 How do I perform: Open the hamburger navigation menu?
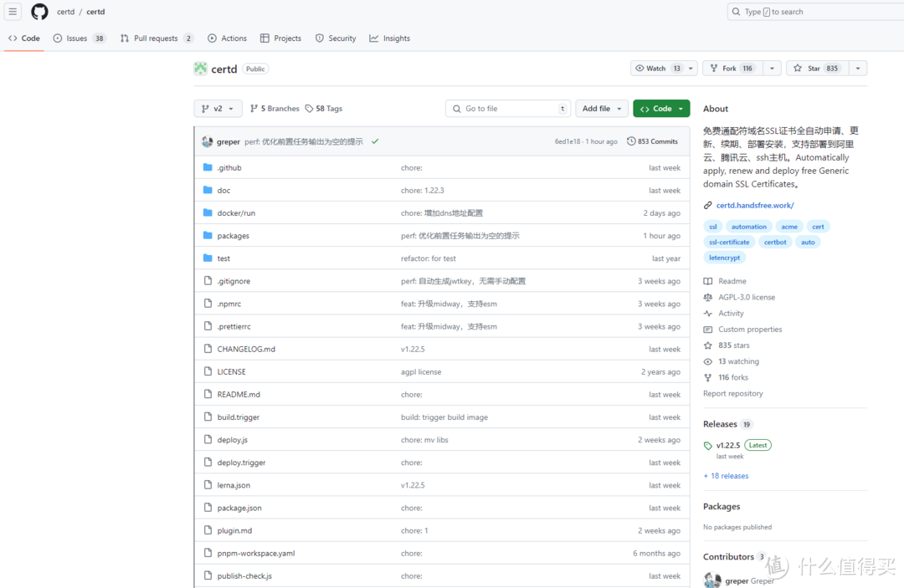click(x=13, y=12)
